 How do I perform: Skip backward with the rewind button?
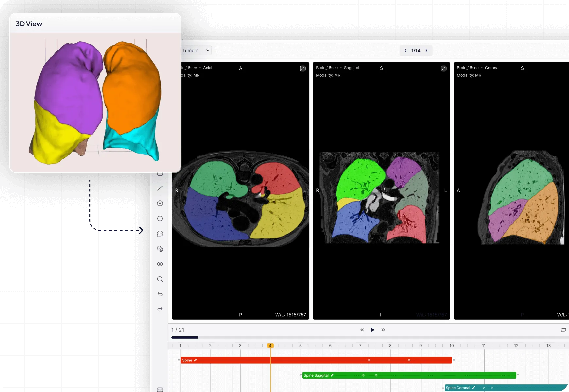coord(362,330)
